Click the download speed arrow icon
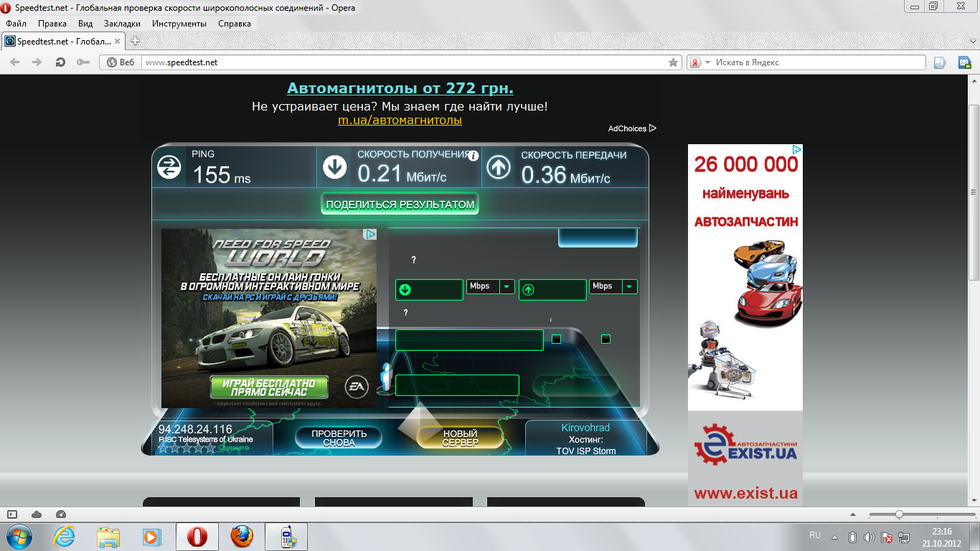The image size is (980, 551). 334,168
